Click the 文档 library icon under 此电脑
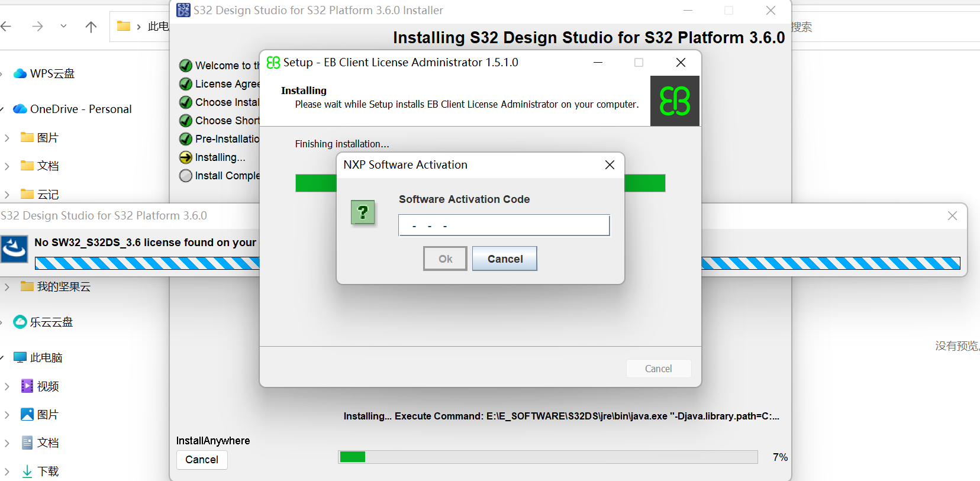 [27, 443]
